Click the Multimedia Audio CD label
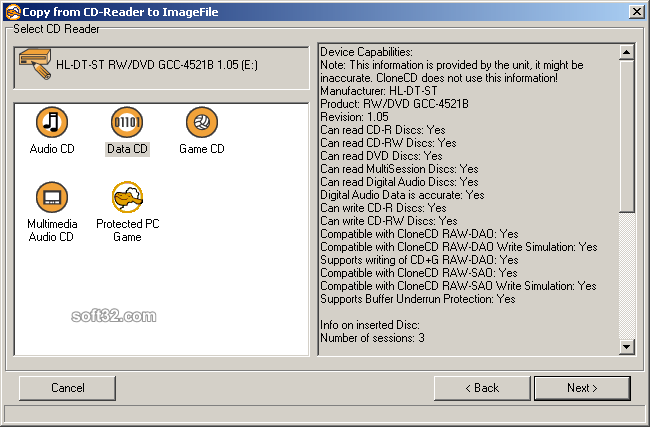The height and width of the screenshot is (427, 650). [x=52, y=230]
